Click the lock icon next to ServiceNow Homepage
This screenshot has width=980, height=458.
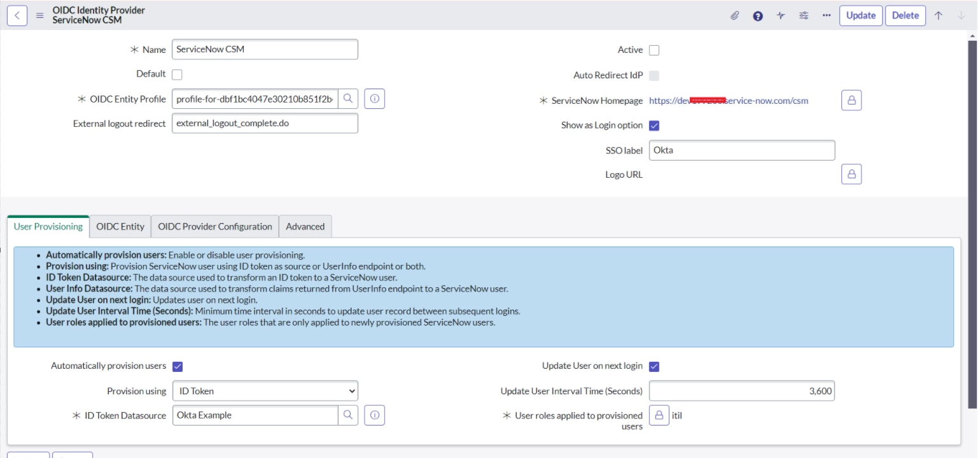click(x=851, y=100)
